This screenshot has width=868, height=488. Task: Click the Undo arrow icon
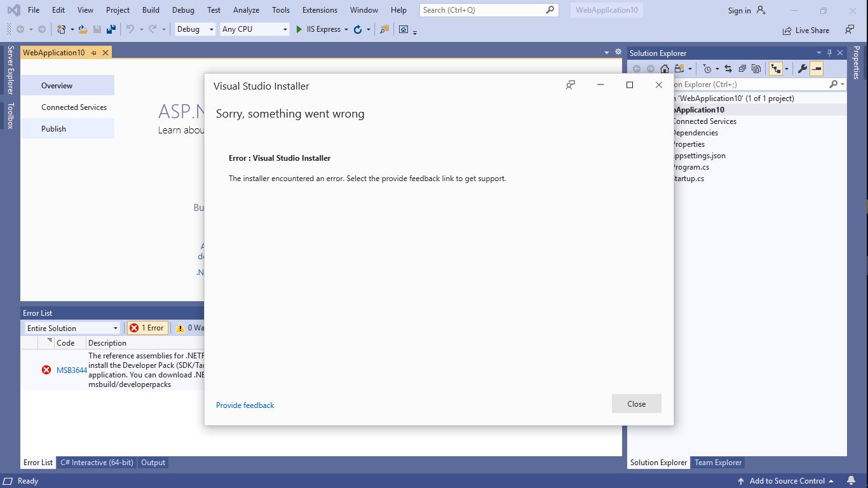coord(130,29)
